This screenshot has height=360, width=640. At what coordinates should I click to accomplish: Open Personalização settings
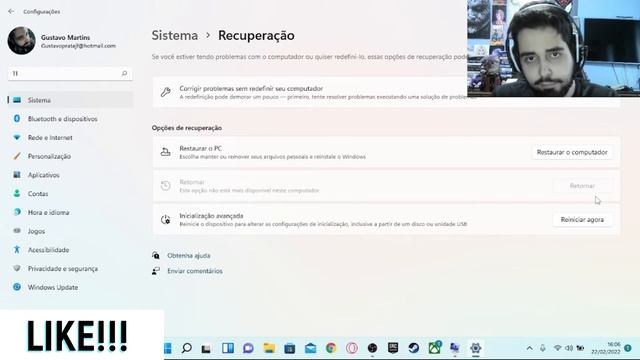(70, 156)
